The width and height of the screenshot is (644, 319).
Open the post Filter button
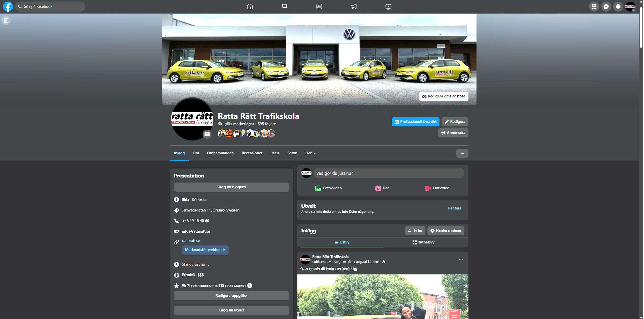(x=415, y=230)
